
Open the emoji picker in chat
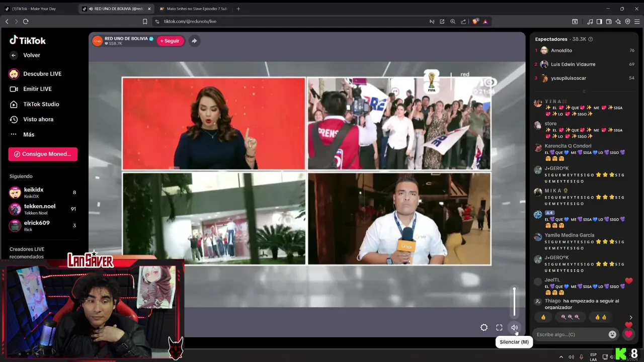[x=612, y=334]
